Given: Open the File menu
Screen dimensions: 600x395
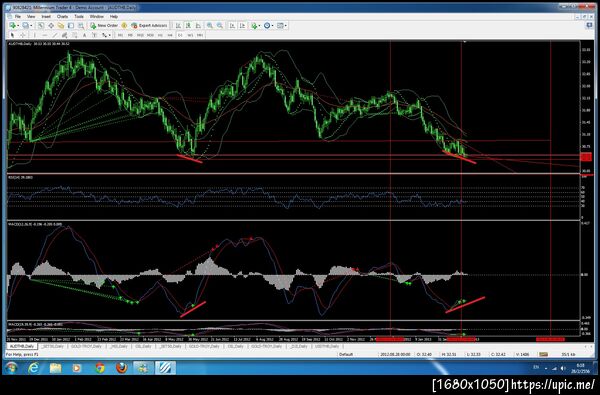Looking at the screenshot, I should tap(18, 16).
